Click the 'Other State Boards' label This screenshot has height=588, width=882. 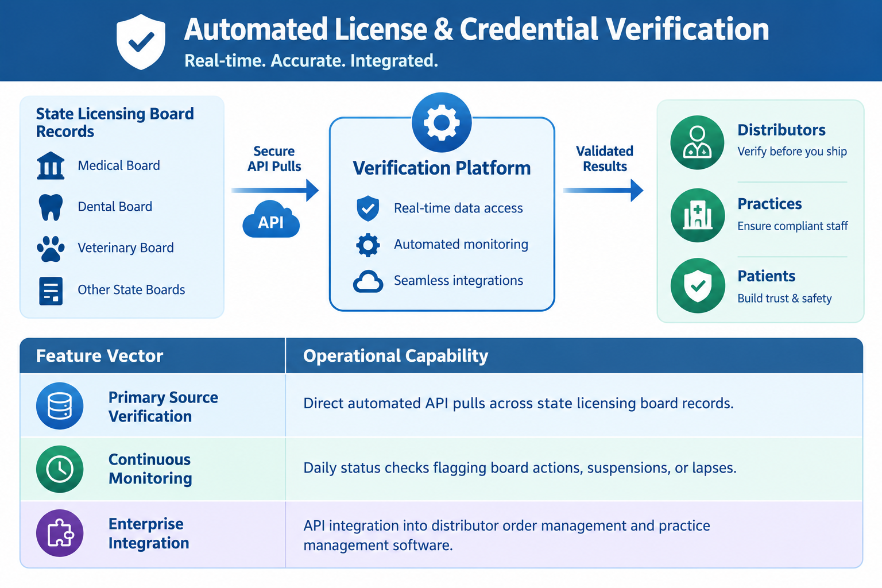[x=131, y=290]
